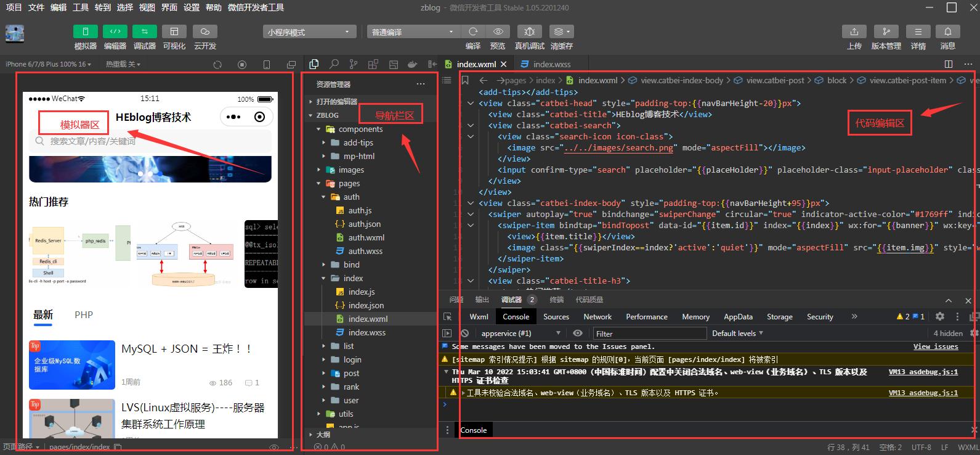Image resolution: width=980 pixels, height=455 pixels.
Task: Open the iPhone 6/7/8 Plus device dropdown
Action: coord(48,64)
